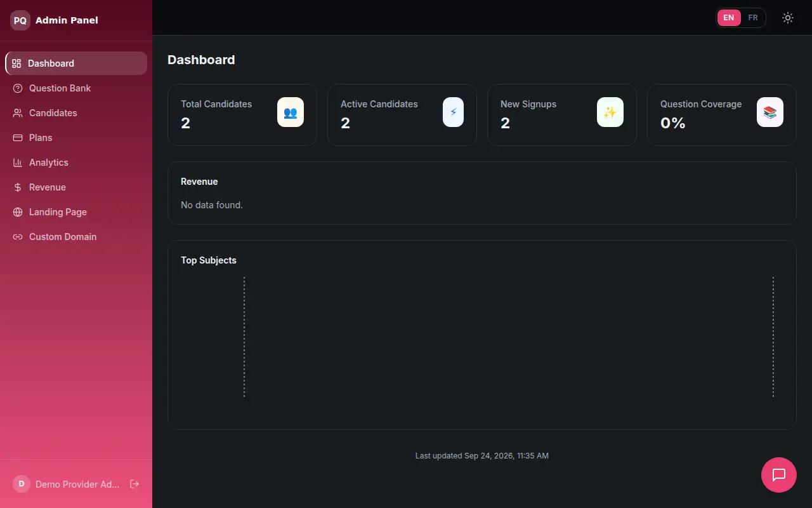The image size is (812, 508).
Task: Open the chat floating button
Action: (779, 475)
